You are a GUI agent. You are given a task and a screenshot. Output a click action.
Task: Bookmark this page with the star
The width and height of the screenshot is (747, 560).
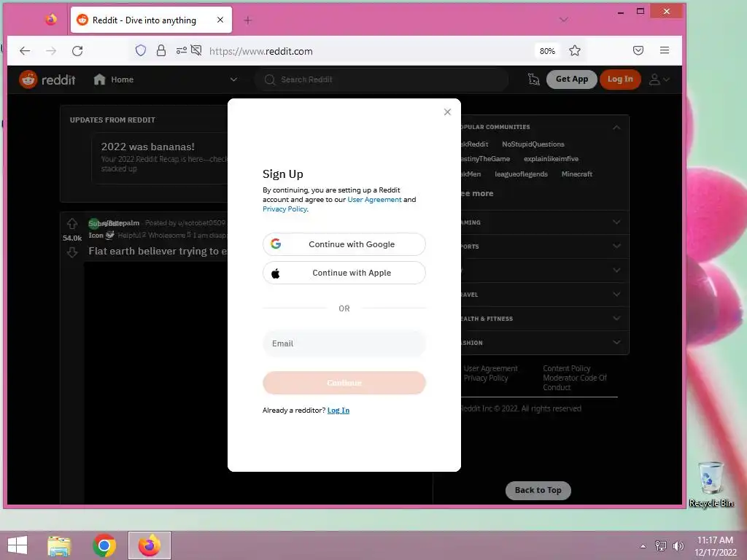pos(575,50)
